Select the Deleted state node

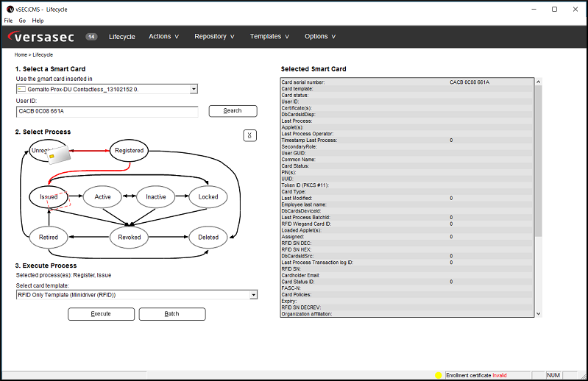point(208,238)
